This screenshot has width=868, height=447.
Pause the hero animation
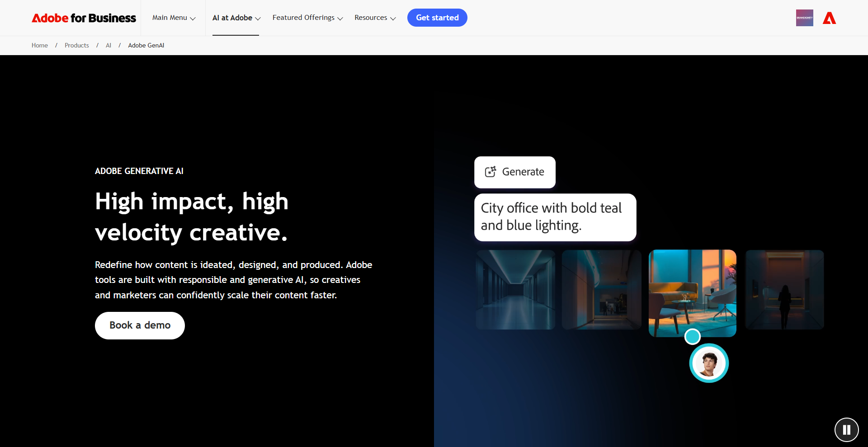click(846, 430)
